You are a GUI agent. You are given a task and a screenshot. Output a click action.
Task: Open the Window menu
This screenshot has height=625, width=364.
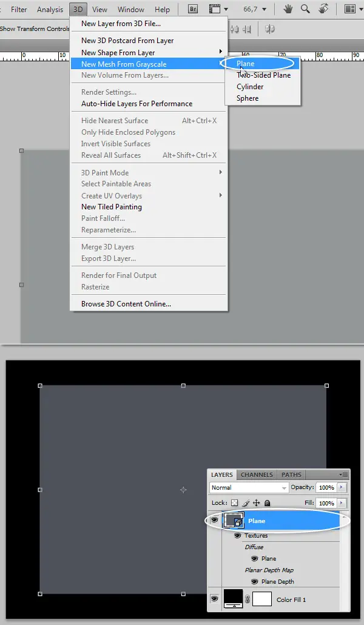[131, 9]
